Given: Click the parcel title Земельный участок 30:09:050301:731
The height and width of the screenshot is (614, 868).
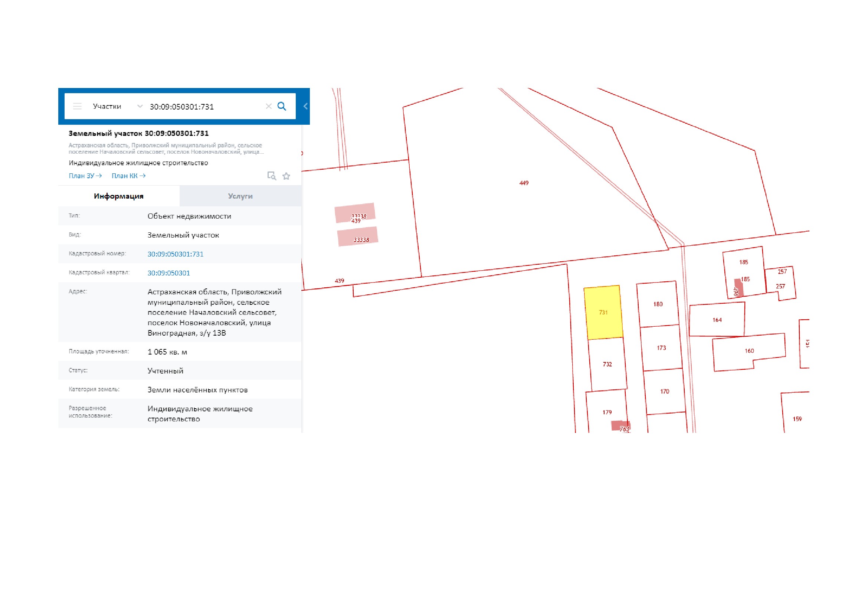Looking at the screenshot, I should 138,134.
